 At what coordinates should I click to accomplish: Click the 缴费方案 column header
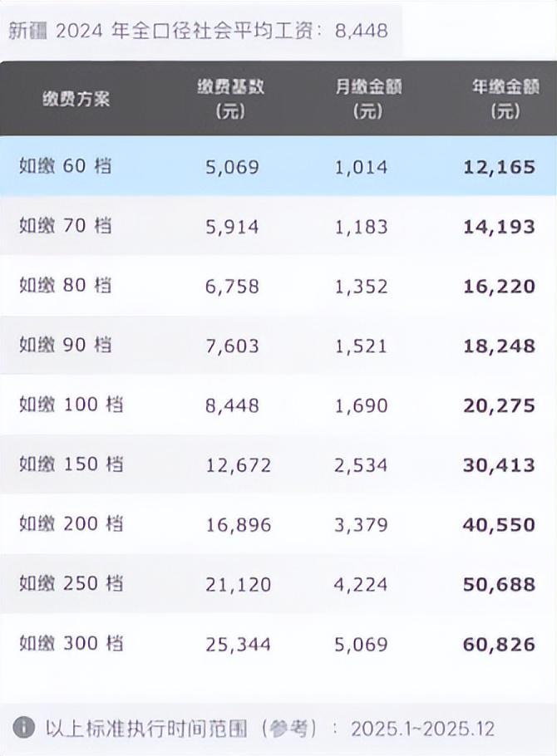tap(76, 99)
